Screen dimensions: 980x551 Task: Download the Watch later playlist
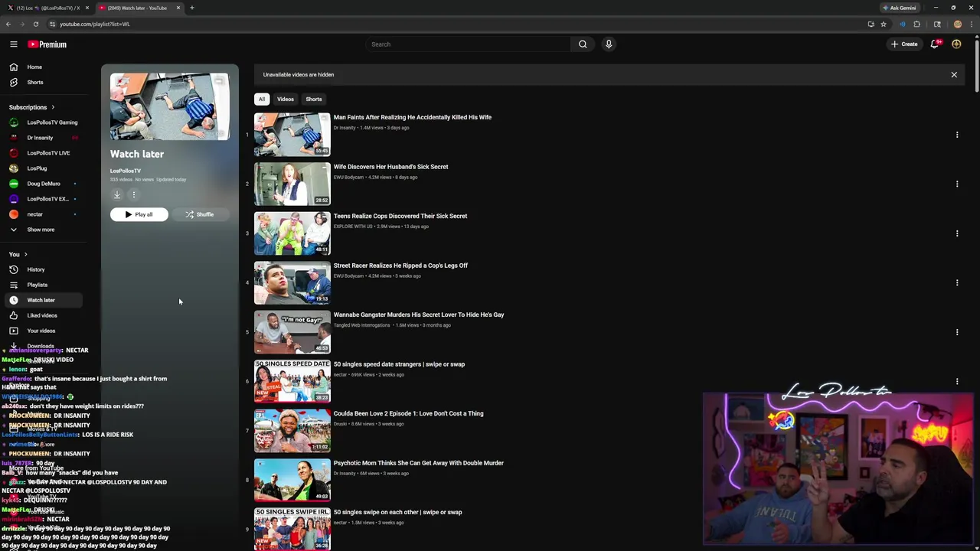pyautogui.click(x=117, y=194)
